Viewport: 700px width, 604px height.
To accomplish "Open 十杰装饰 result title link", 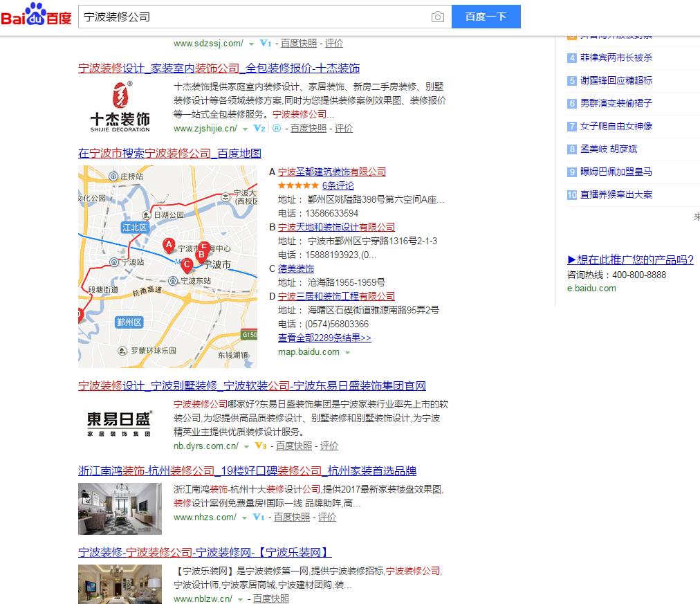I will click(x=219, y=68).
